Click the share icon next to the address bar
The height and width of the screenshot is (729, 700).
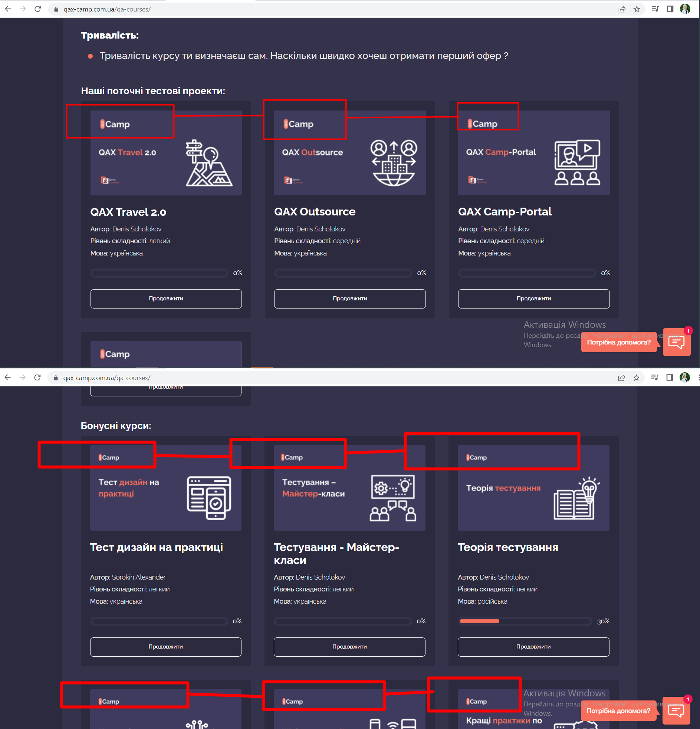point(622,9)
